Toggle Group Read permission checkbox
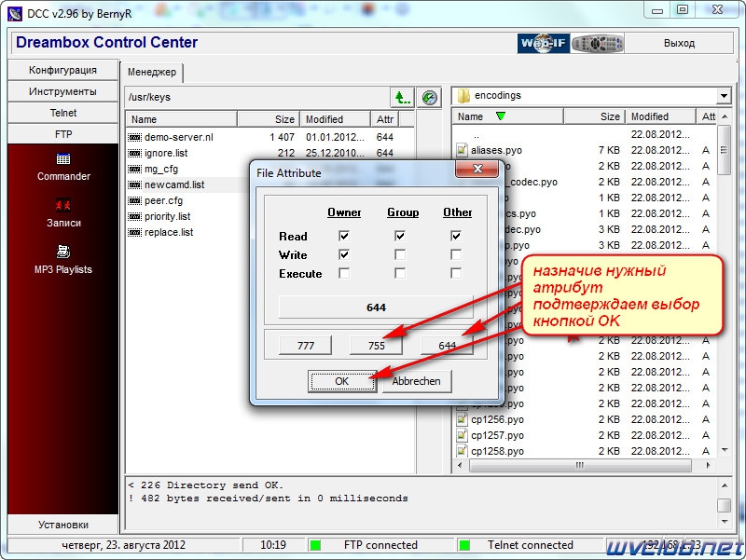The height and width of the screenshot is (560, 746). [x=400, y=236]
